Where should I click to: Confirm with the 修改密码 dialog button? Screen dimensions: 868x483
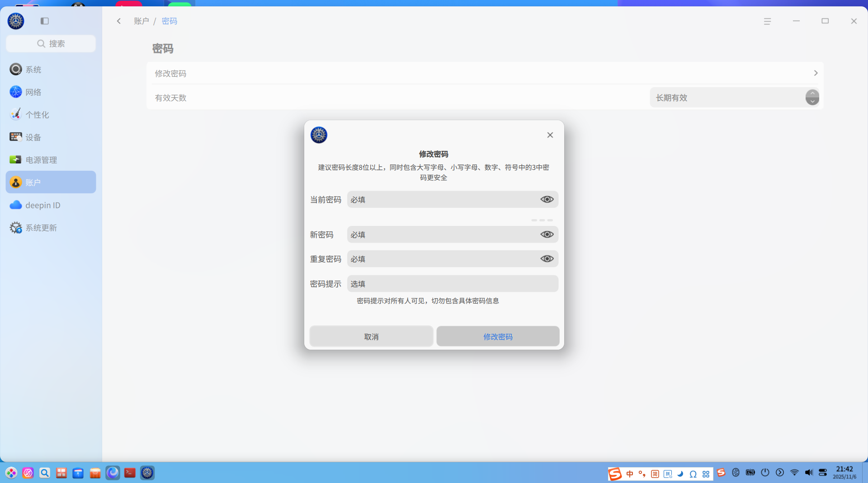(498, 337)
